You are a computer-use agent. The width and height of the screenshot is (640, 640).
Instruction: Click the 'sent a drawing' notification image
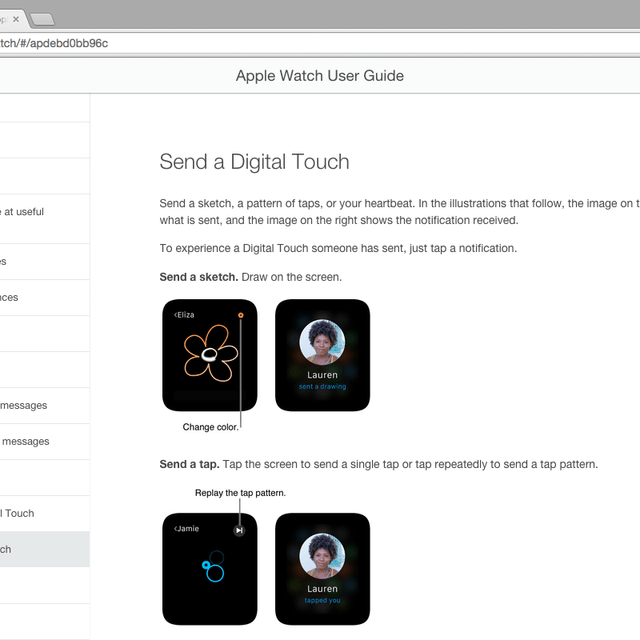tap(322, 355)
